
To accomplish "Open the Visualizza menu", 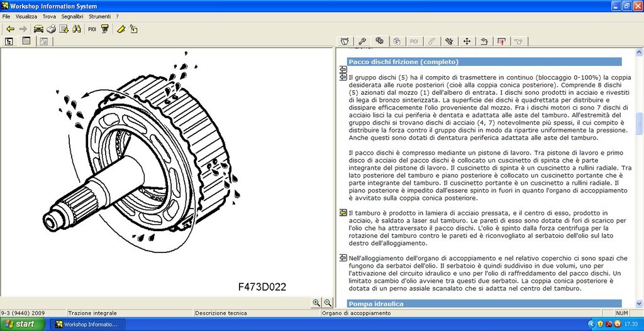I will 26,17.
